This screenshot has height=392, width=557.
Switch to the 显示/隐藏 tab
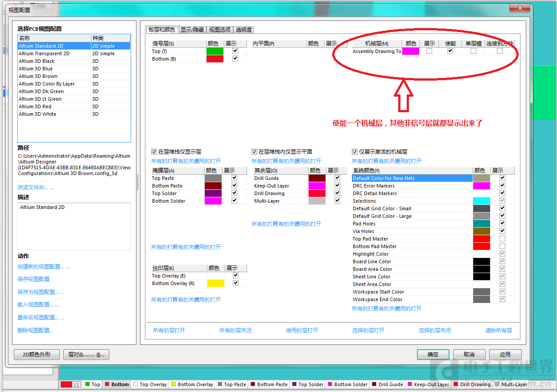(192, 30)
